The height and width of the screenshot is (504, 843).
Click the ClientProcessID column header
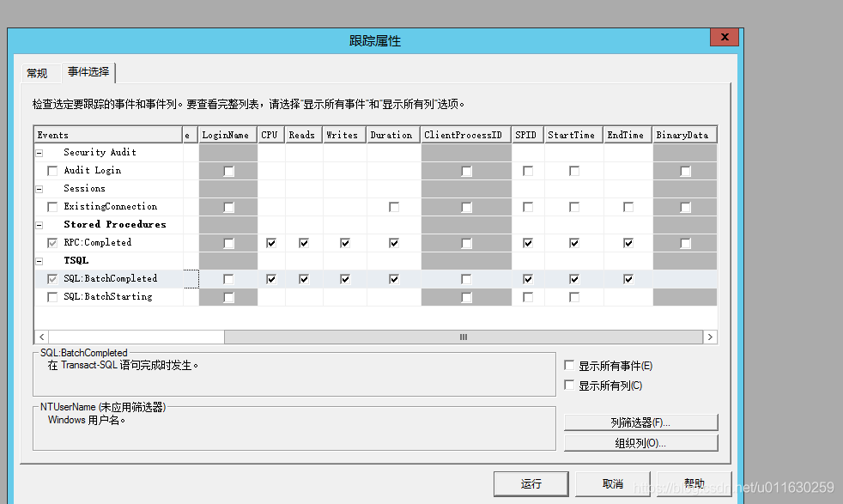[466, 135]
